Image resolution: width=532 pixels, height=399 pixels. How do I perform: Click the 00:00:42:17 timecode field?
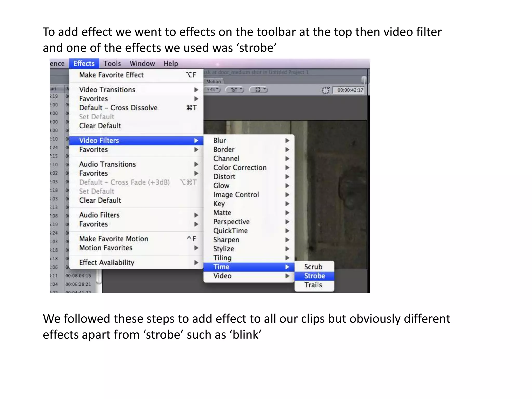pyautogui.click(x=349, y=90)
